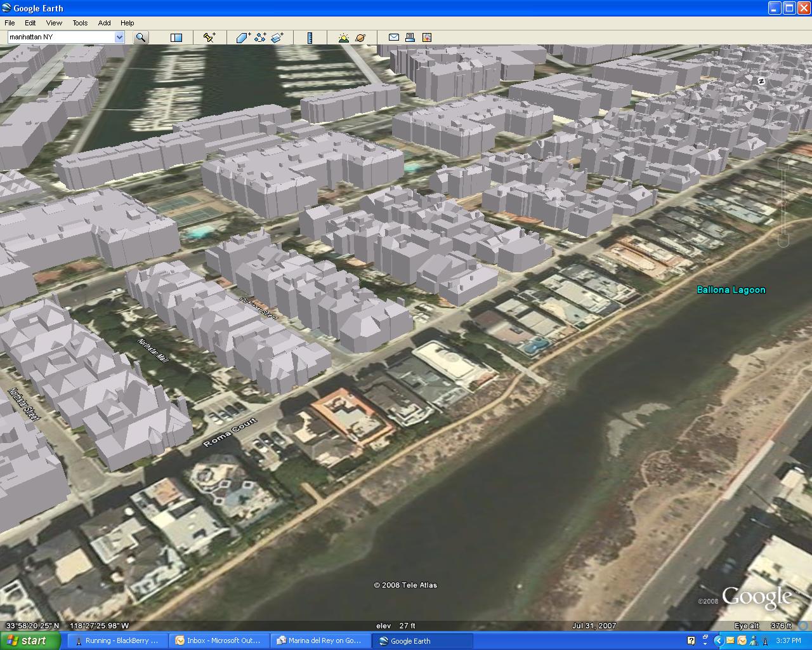Click the Jul 31, 2007 imagery date

point(594,626)
